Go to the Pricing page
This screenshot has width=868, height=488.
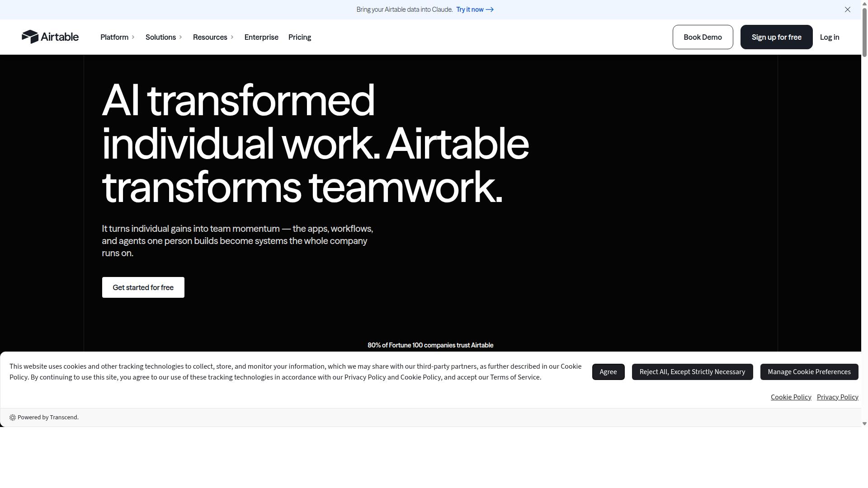pyautogui.click(x=300, y=37)
